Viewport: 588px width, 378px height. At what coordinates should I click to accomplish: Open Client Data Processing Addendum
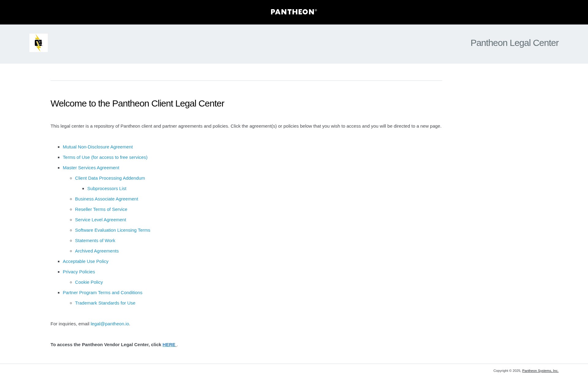click(x=110, y=178)
